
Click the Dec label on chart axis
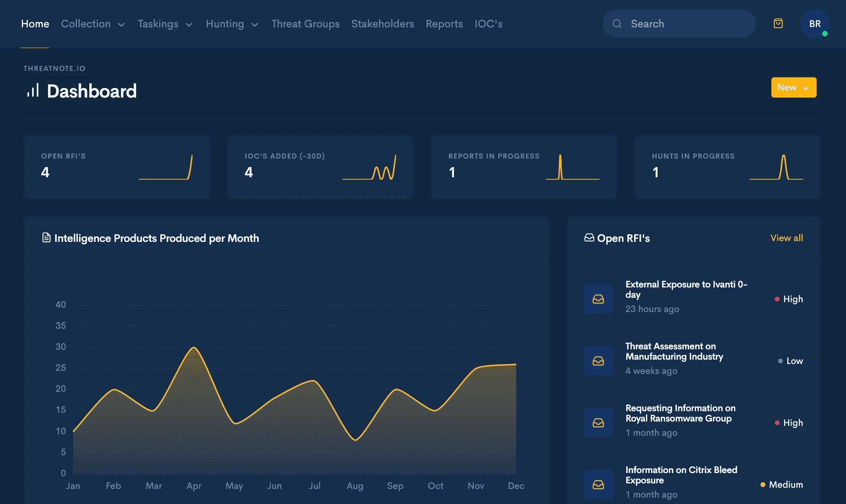[x=516, y=486]
